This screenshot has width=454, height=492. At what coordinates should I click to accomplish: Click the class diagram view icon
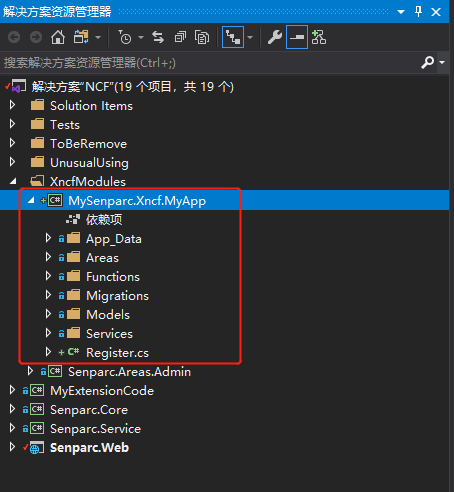(319, 37)
